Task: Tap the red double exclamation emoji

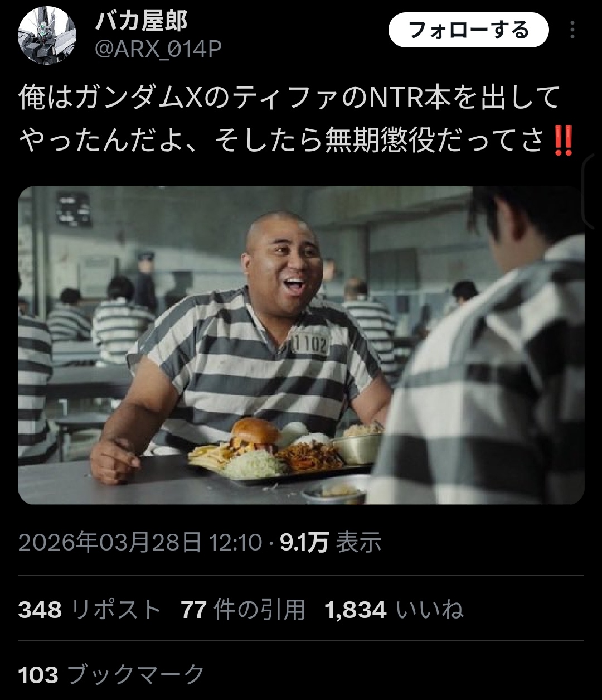Action: point(563,142)
